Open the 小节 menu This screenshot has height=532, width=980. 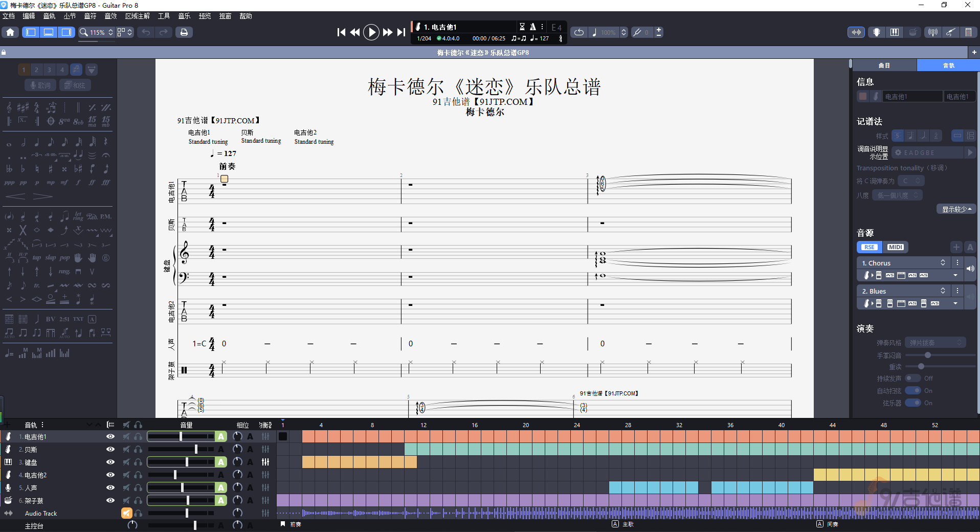coord(70,16)
